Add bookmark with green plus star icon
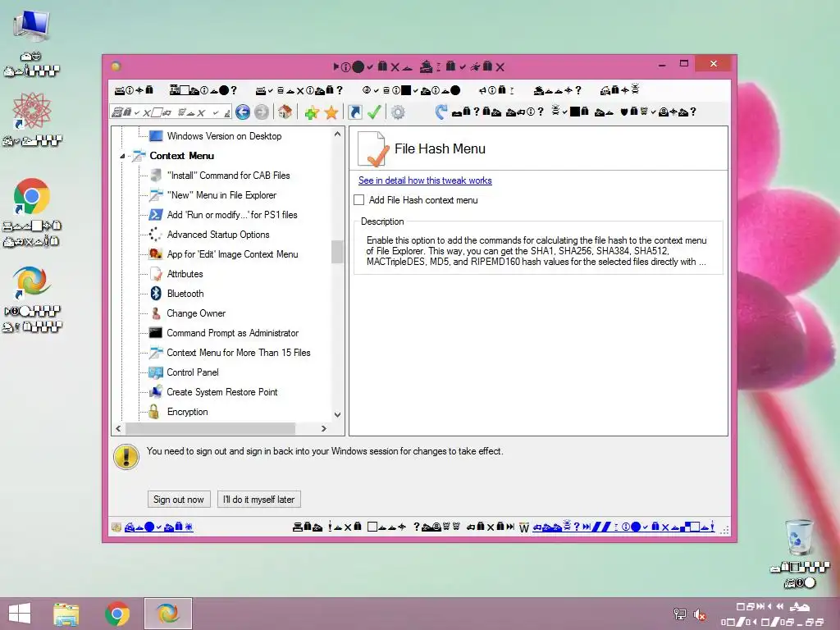840x630 pixels. pos(312,112)
